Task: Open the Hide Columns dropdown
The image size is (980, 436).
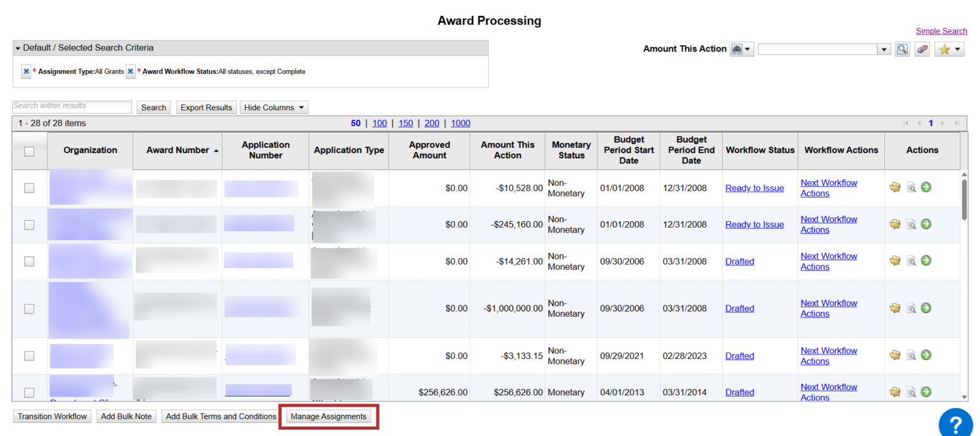Action: [x=274, y=108]
